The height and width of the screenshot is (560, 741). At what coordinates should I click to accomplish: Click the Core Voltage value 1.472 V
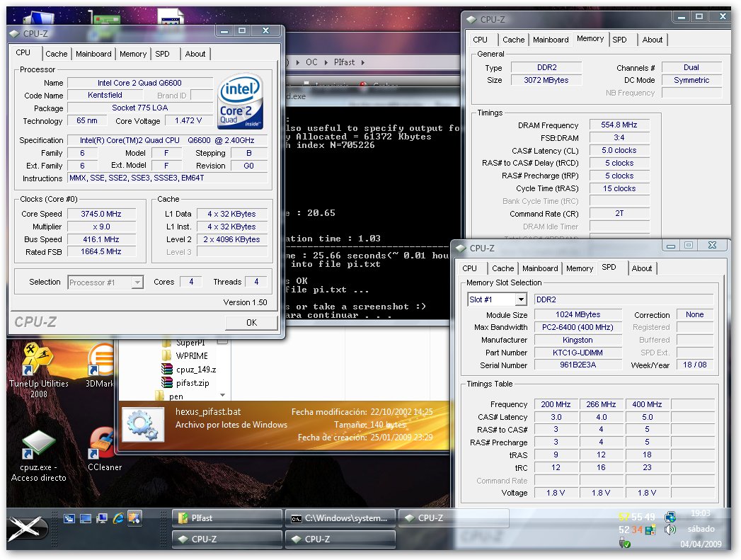point(188,121)
